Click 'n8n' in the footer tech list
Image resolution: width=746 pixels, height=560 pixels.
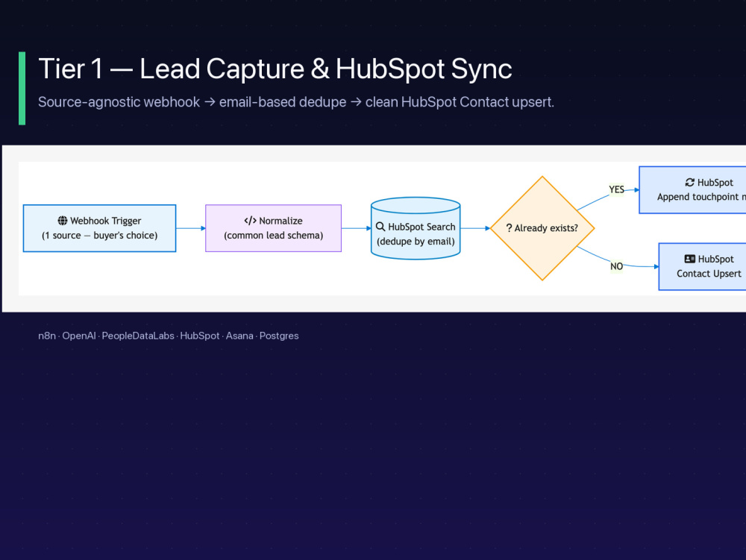pos(47,336)
